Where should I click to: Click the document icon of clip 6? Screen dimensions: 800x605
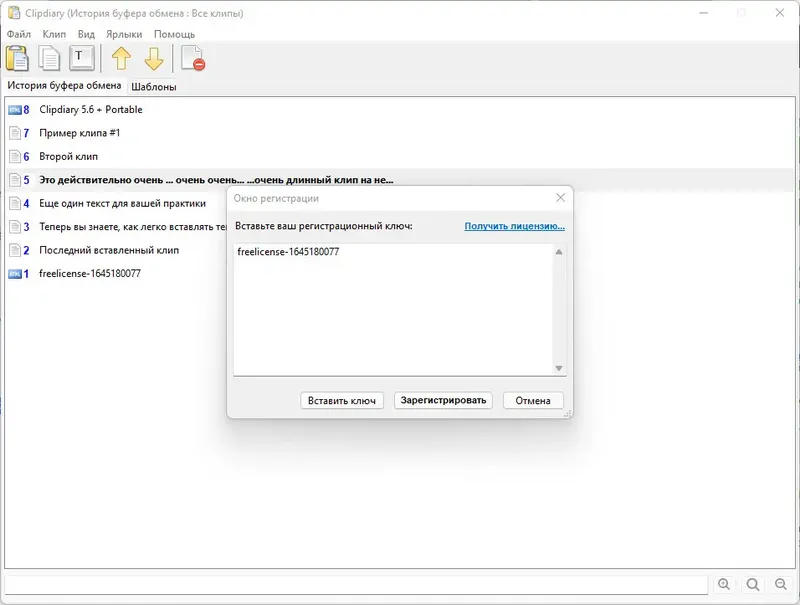(15, 157)
